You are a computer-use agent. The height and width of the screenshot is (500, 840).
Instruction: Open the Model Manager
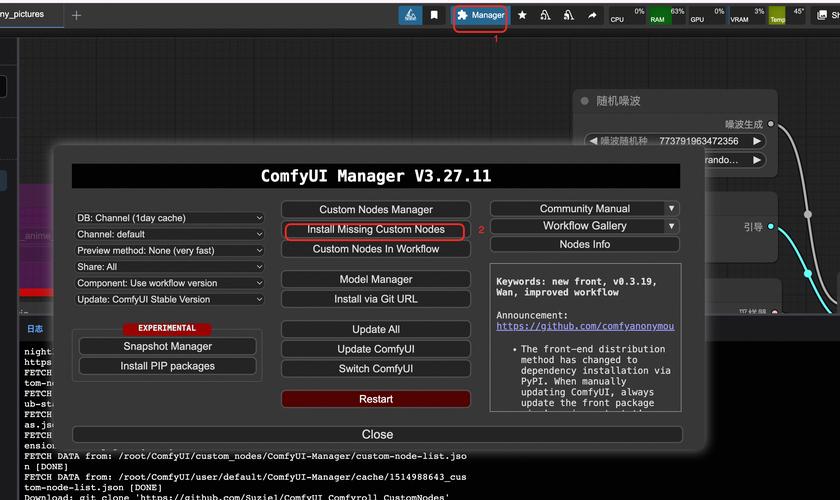point(376,279)
